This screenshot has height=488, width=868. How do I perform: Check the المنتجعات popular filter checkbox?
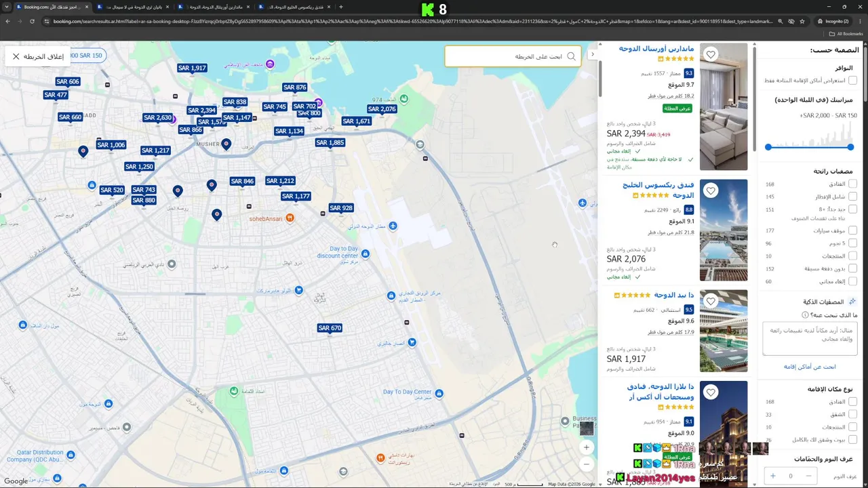coord(852,256)
